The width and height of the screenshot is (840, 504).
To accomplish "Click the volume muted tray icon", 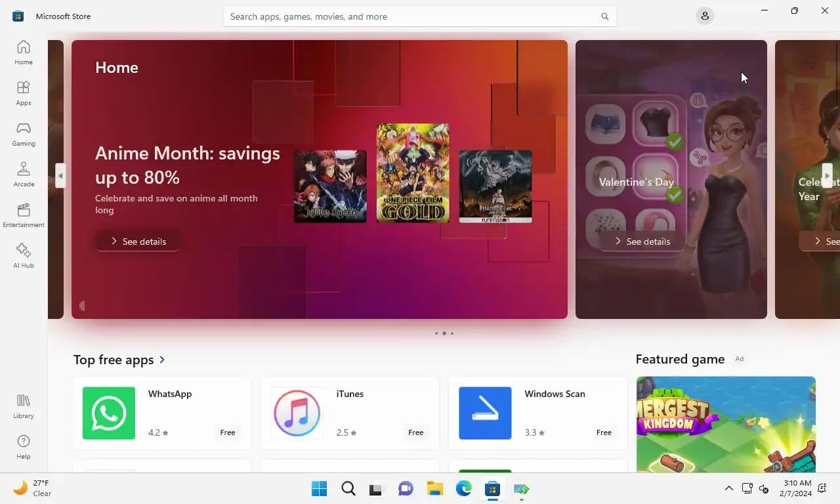I will click(764, 488).
